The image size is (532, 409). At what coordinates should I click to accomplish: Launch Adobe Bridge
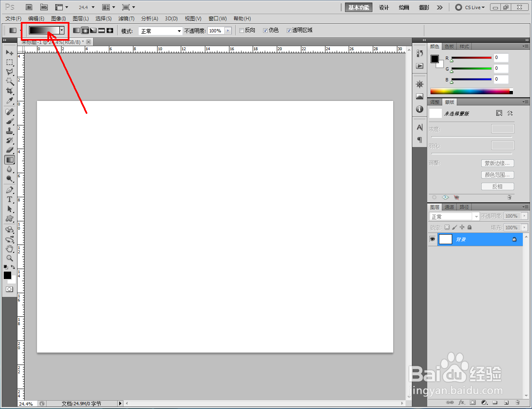pyautogui.click(x=29, y=7)
